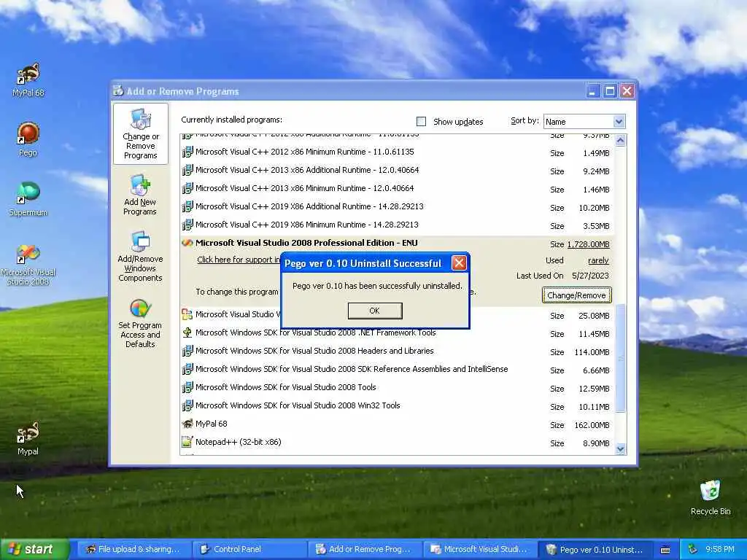The image size is (747, 560).
Task: Click the system tray clock
Action: coord(720,550)
